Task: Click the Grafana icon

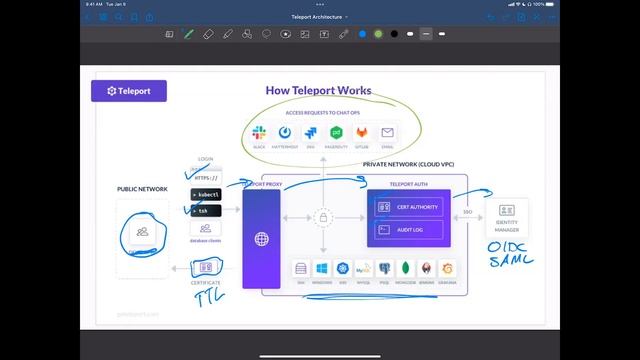Action: 447,269
